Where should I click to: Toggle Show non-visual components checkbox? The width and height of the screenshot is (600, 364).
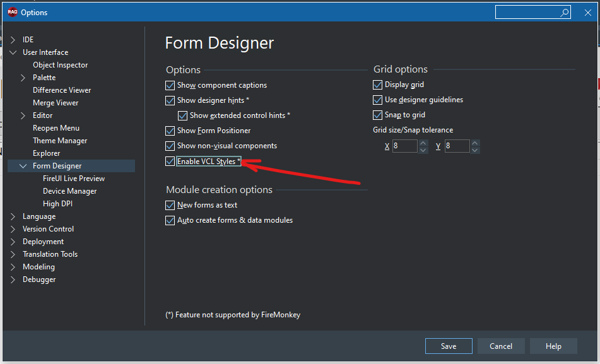click(170, 146)
